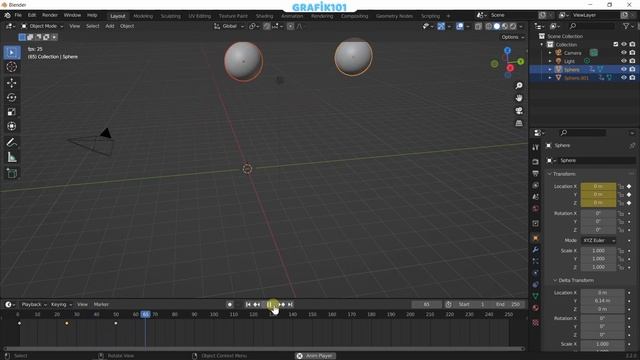Uncheck Collection exclude from view layer checkbox
Screen dimensions: 640x360
[616, 44]
